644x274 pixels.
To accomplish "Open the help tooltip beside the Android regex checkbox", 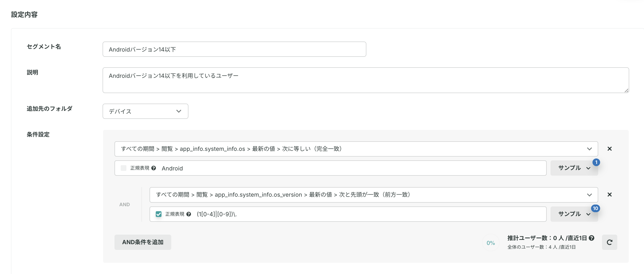I will [154, 168].
